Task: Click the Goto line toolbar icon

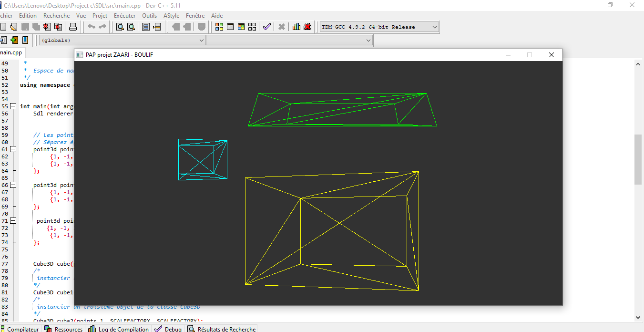Action: pos(157,27)
